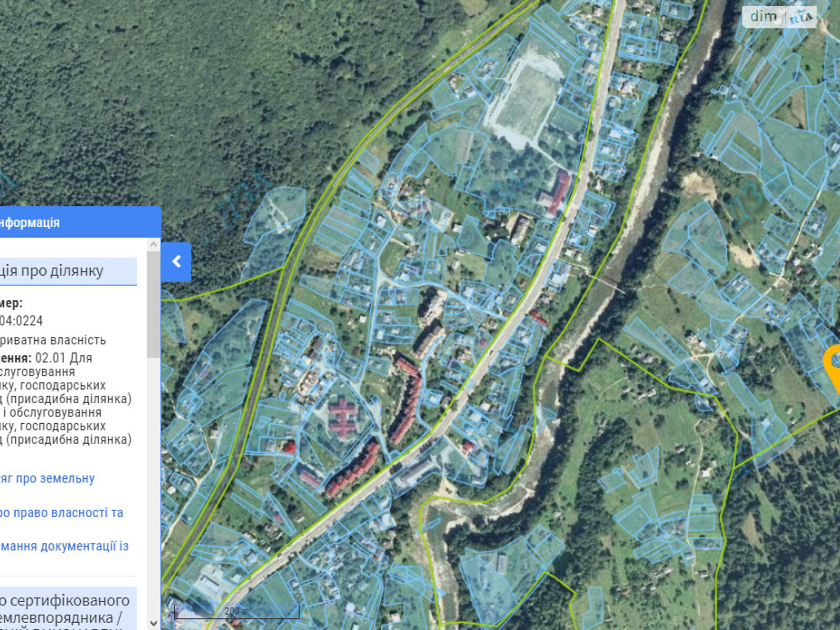This screenshot has height=630, width=840.
Task: Click the 'приватна власність' ownership text
Action: [x=52, y=340]
